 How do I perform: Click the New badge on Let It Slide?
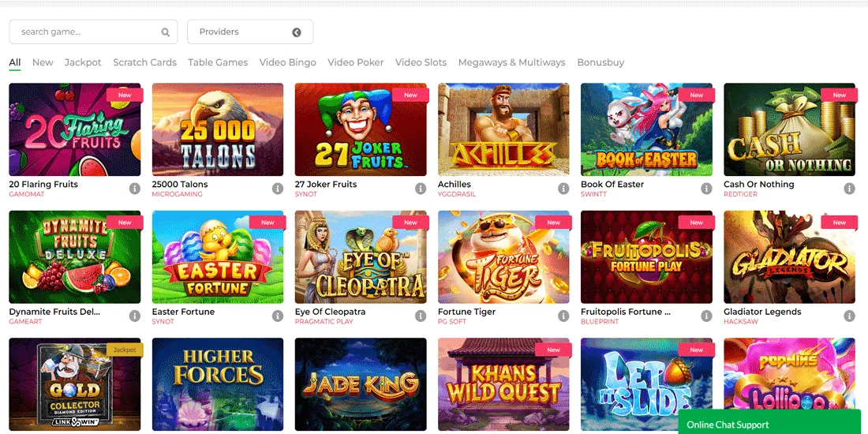pyautogui.click(x=697, y=350)
